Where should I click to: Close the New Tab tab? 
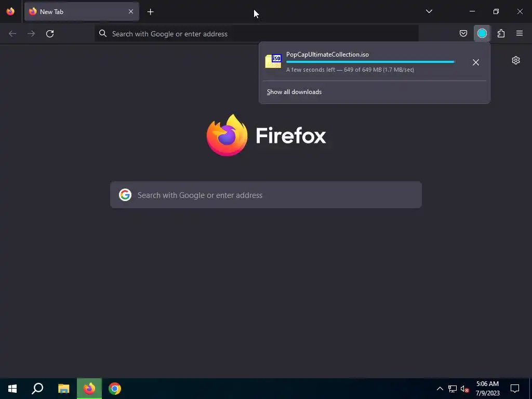point(130,11)
